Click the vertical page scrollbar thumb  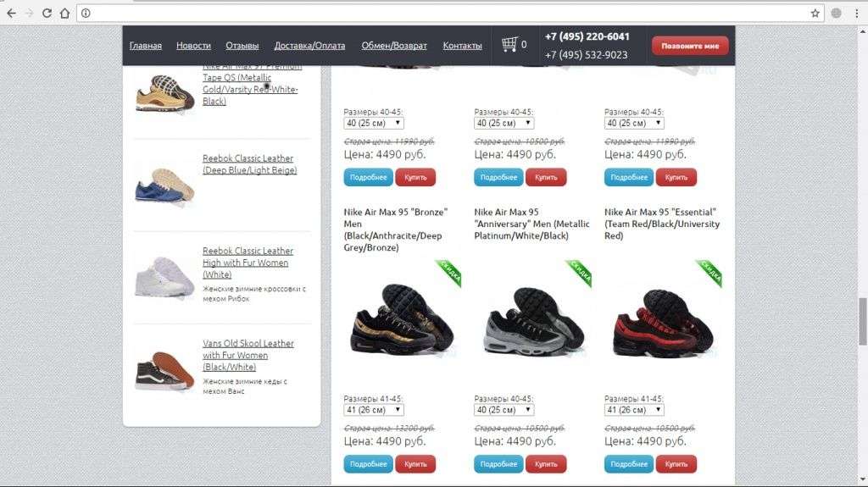point(862,321)
